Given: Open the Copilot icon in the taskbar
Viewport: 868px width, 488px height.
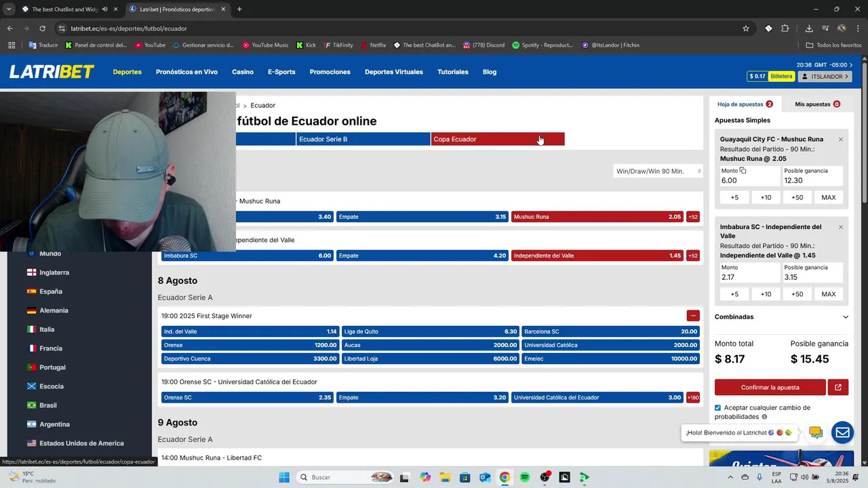Looking at the screenshot, I should (x=425, y=477).
